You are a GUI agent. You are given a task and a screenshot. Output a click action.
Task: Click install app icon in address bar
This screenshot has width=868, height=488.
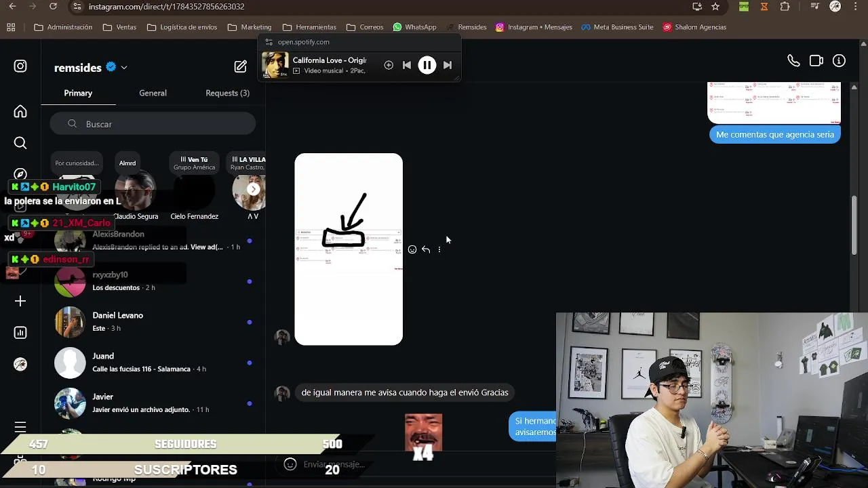(x=697, y=7)
